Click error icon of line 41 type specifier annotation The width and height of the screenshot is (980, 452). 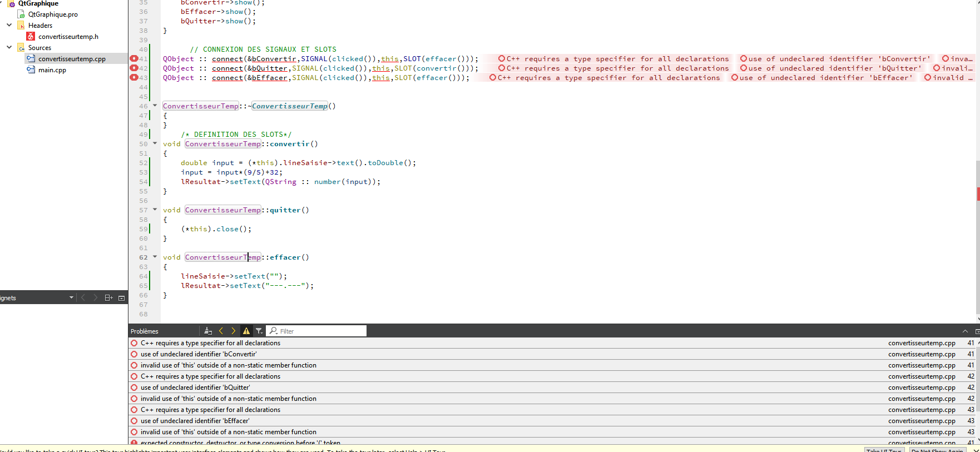(x=502, y=58)
